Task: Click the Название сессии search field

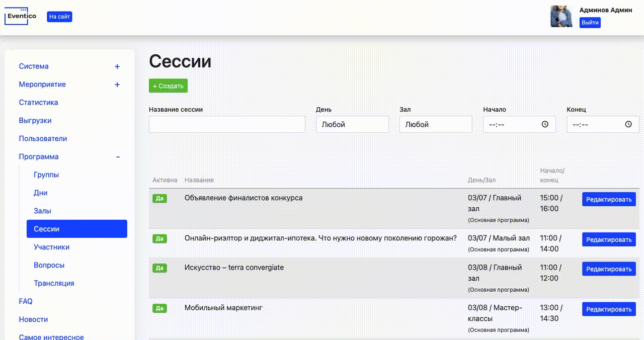Action: 227,124
